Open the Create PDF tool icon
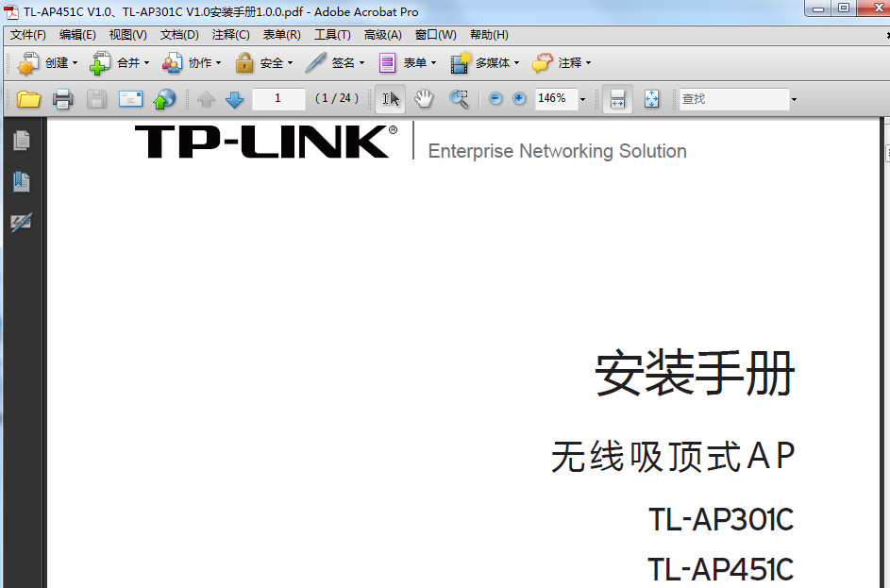The image size is (890, 588). 28,63
